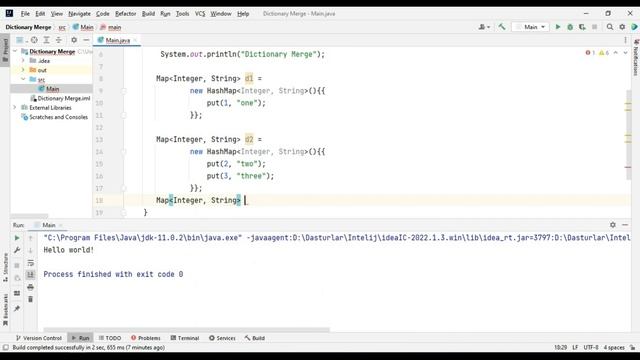Select Dictionary Merge.iml file
The image size is (640, 360).
[64, 98]
